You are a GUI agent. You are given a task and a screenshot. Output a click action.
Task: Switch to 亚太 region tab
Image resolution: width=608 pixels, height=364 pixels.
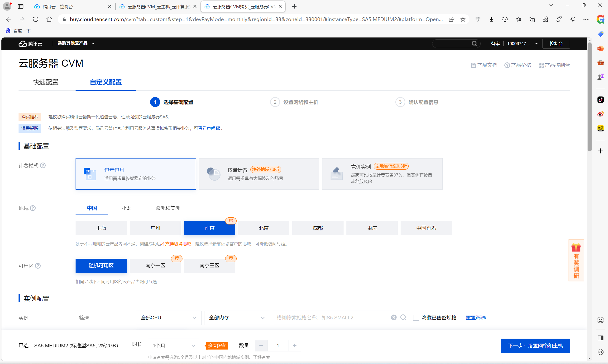tap(126, 208)
